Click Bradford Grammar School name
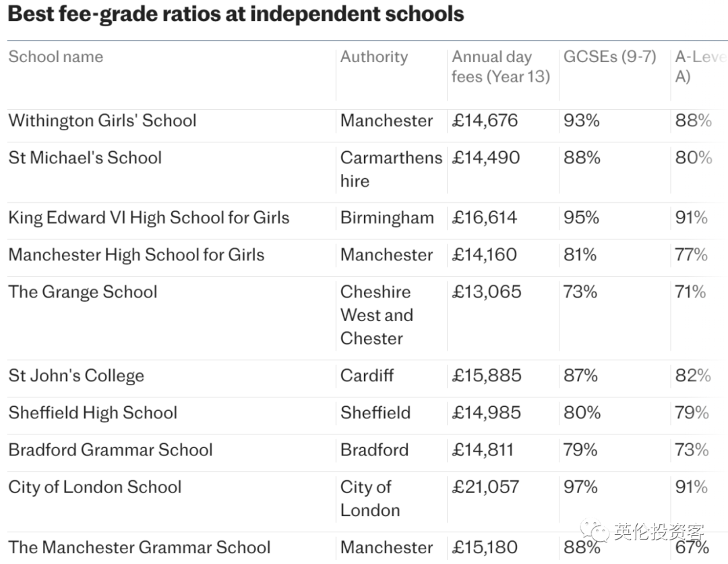This screenshot has height=564, width=728. (111, 450)
